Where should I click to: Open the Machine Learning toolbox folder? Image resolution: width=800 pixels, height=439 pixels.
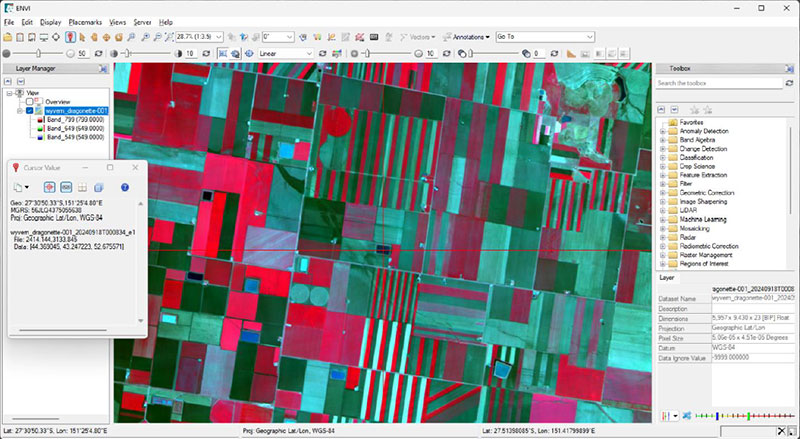tap(662, 219)
